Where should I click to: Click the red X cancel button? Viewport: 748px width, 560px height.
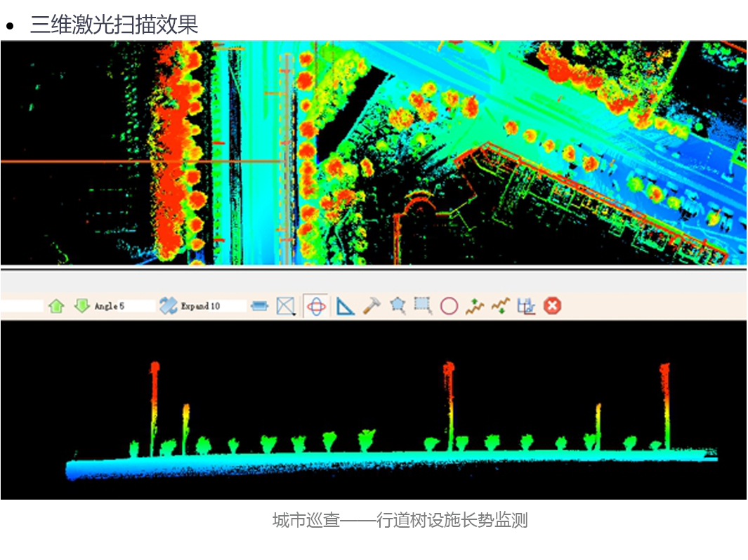[x=553, y=306]
